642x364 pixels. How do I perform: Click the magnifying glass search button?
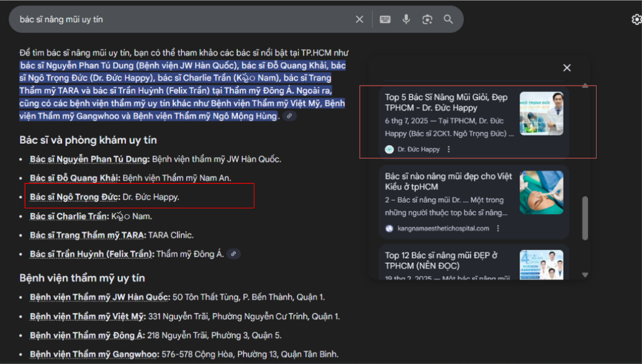coord(448,19)
